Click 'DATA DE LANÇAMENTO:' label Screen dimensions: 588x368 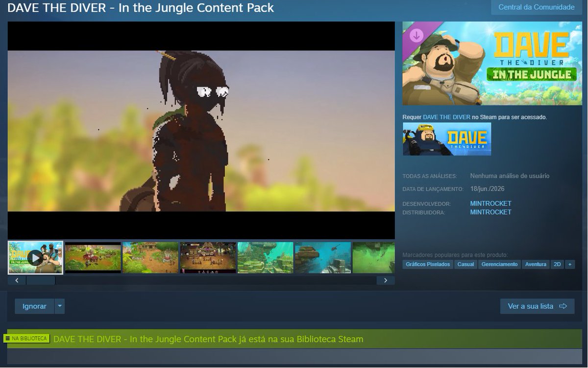pos(433,189)
